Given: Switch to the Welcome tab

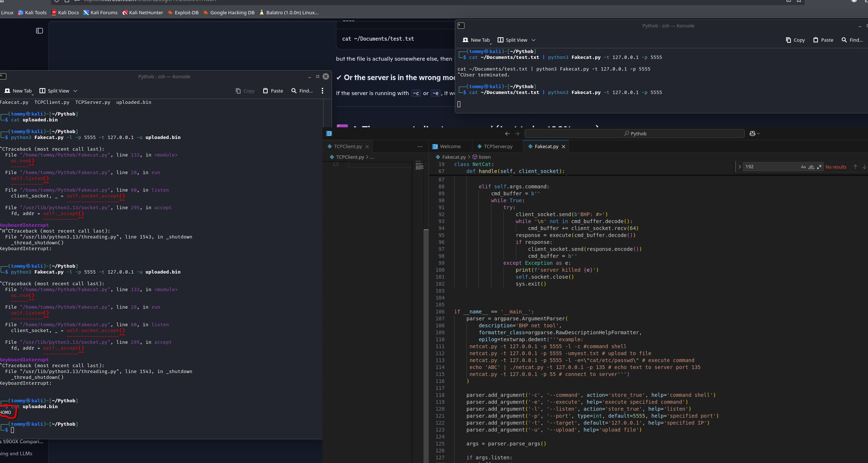Looking at the screenshot, I should [x=450, y=146].
